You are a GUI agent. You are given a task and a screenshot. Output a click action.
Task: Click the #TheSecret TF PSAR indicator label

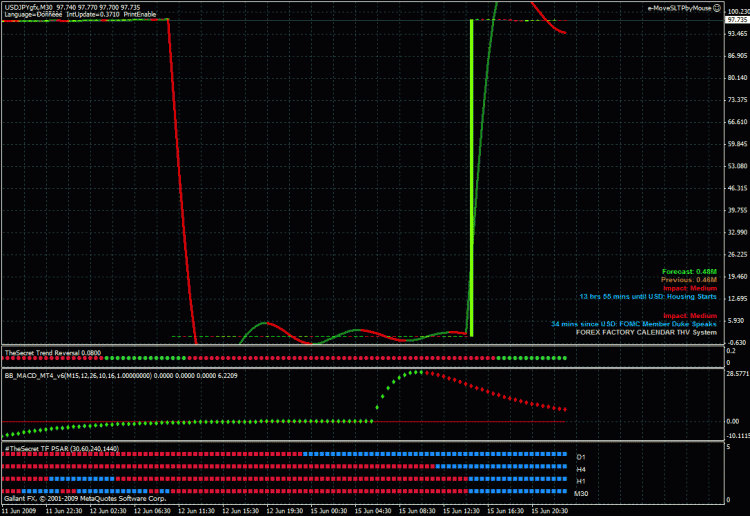coord(62,449)
